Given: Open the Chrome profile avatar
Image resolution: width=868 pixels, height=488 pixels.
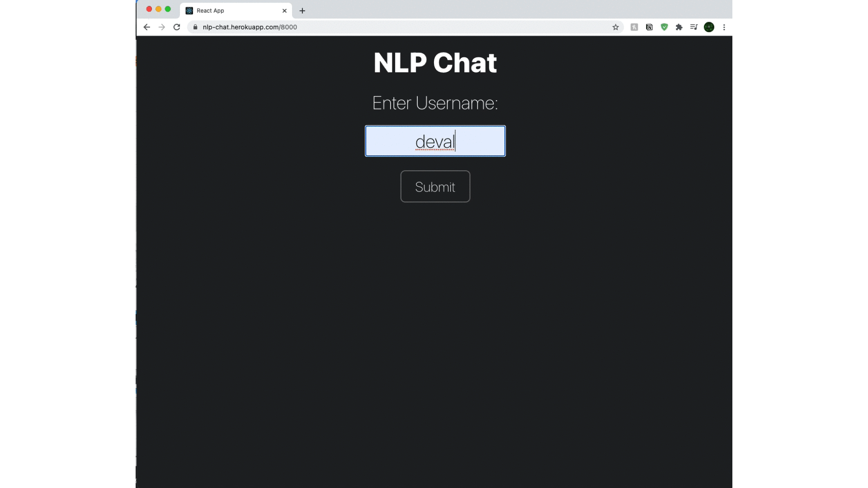Looking at the screenshot, I should 709,27.
